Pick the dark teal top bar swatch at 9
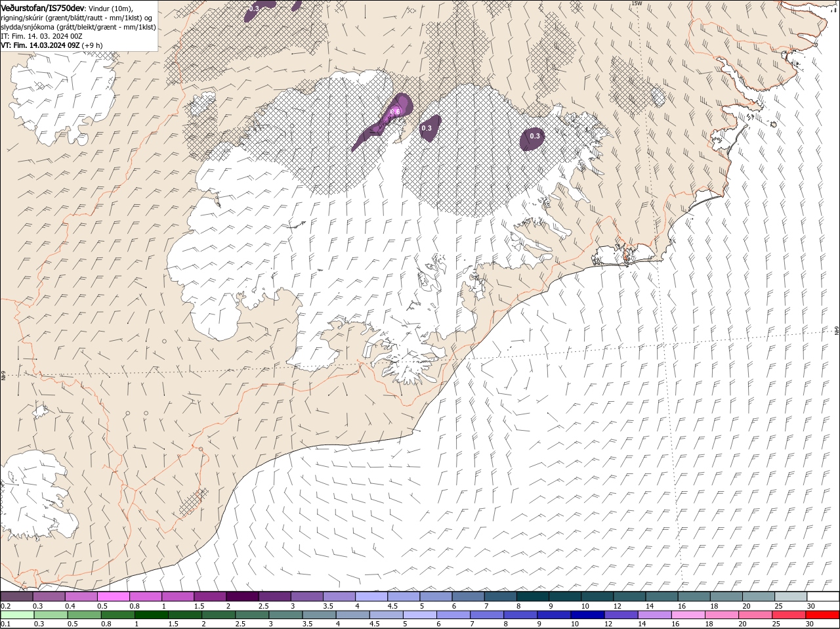840x629 pixels. (x=565, y=596)
